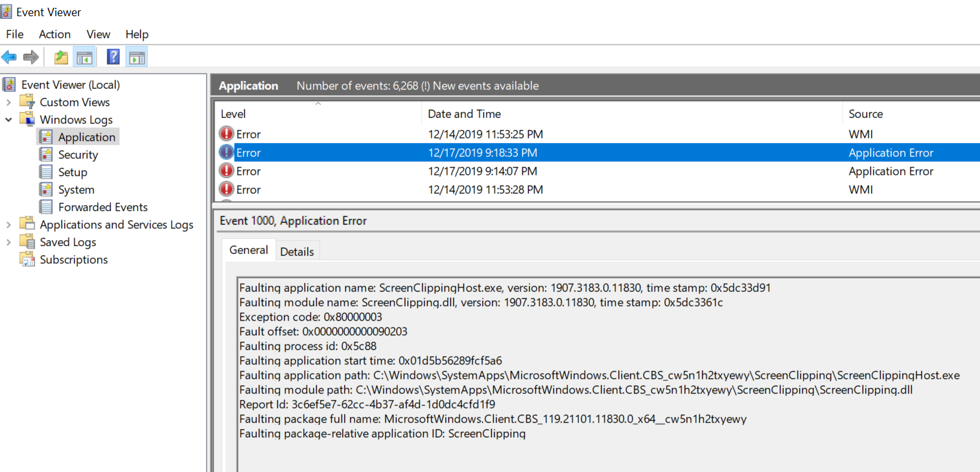
Task: Open the View menu
Action: pyautogui.click(x=99, y=34)
